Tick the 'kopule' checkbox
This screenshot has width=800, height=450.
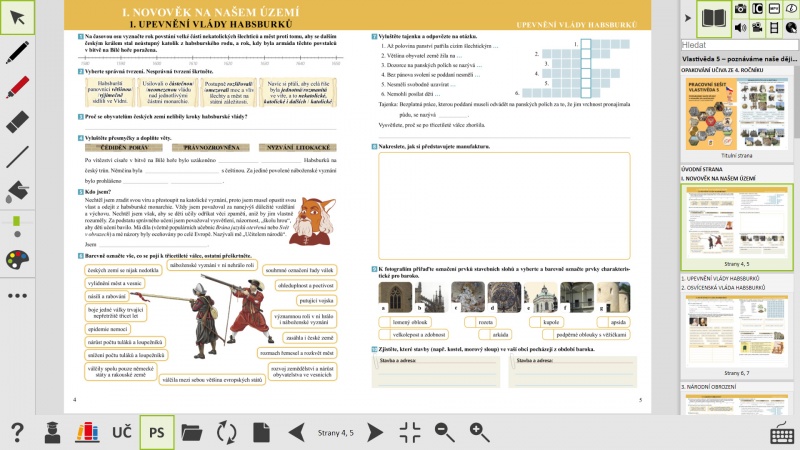click(535, 322)
